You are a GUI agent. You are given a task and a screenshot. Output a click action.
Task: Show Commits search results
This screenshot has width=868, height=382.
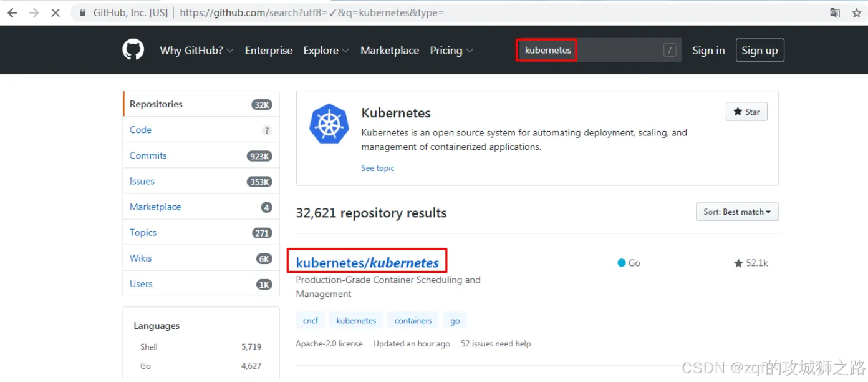click(x=201, y=155)
